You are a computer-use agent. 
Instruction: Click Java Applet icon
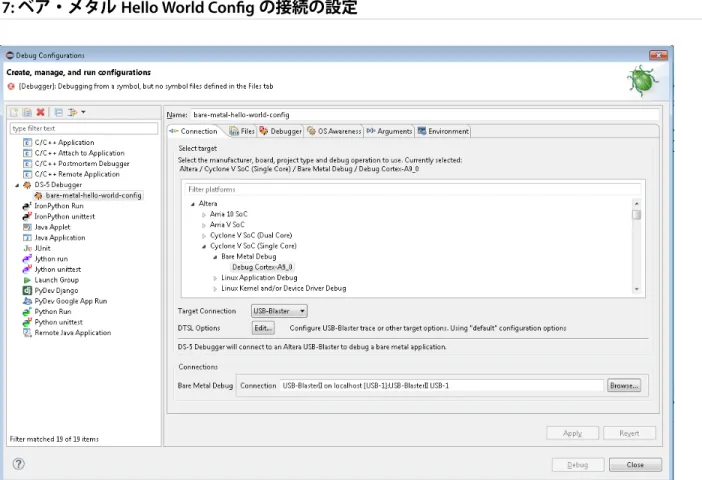click(27, 227)
